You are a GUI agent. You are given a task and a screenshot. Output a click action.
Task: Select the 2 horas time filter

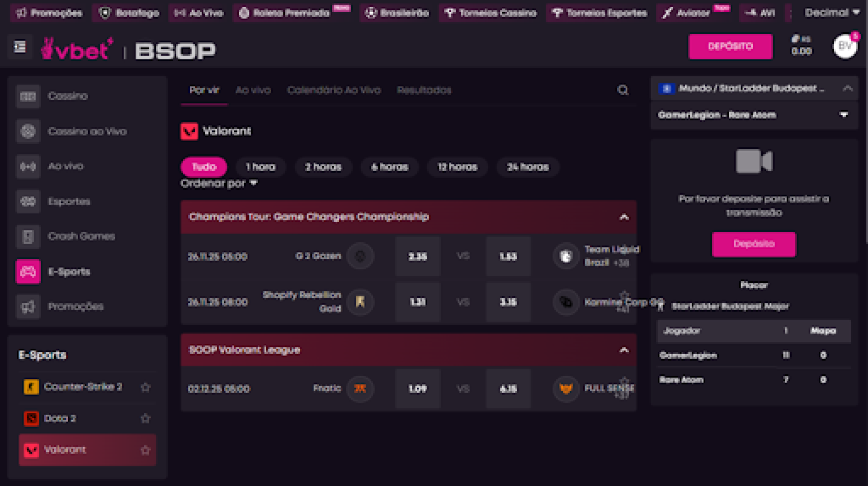click(x=323, y=167)
